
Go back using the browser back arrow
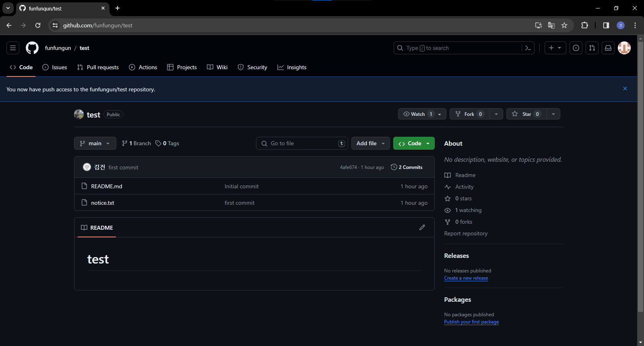tap(9, 25)
